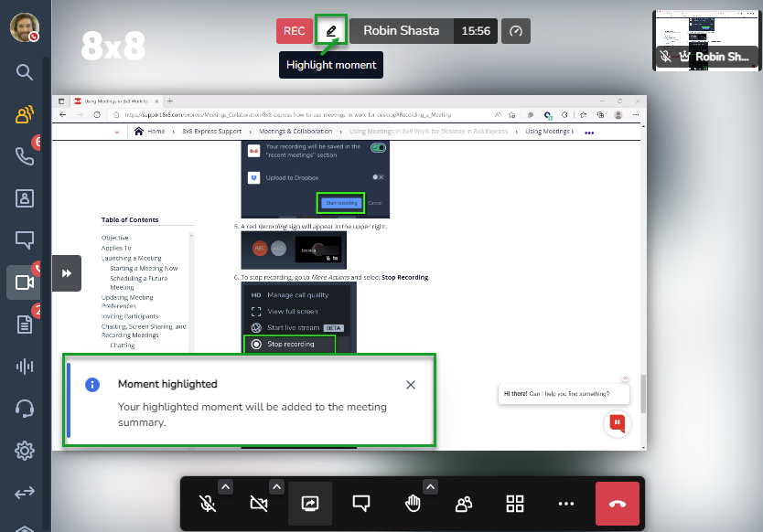The width and height of the screenshot is (763, 532).
Task: Click the Robin Shasta meeting name label
Action: click(402, 31)
